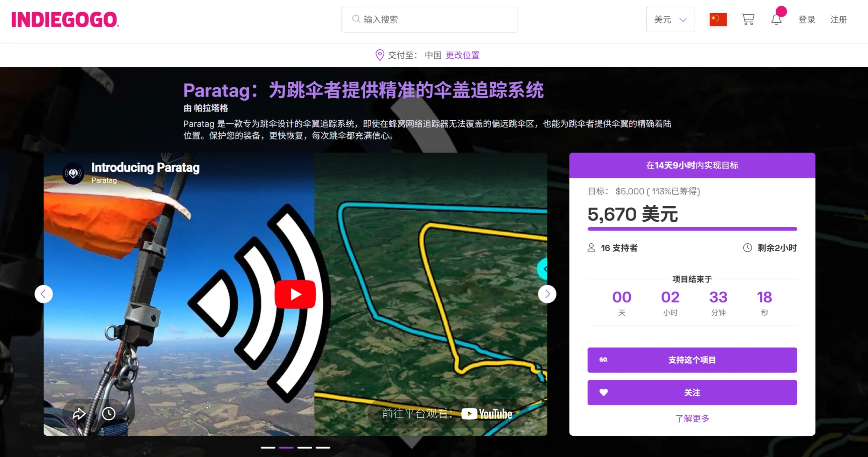Open the notifications bell
The height and width of the screenshot is (457, 868).
click(776, 20)
